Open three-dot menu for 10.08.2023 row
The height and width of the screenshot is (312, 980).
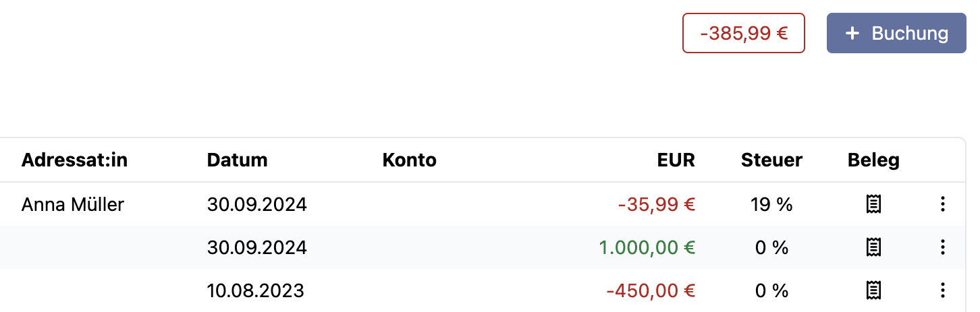tap(942, 290)
